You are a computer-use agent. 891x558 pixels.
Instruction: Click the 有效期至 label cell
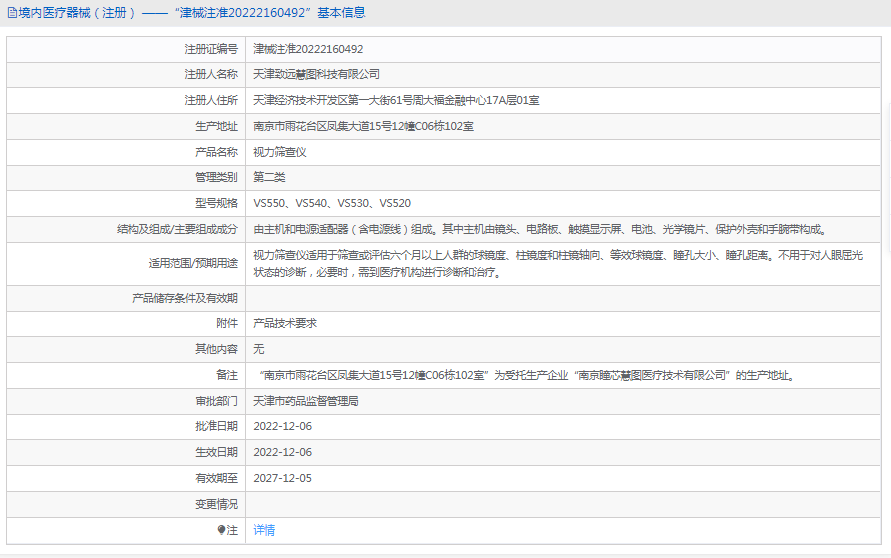click(126, 478)
